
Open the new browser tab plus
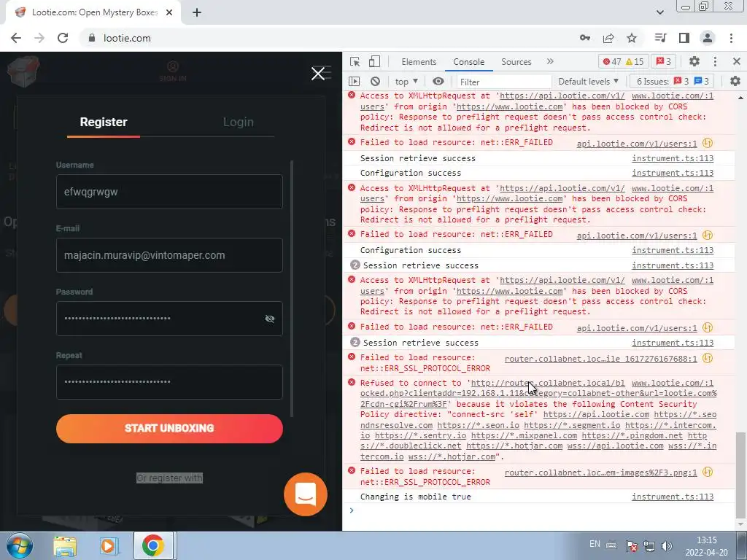(x=197, y=12)
